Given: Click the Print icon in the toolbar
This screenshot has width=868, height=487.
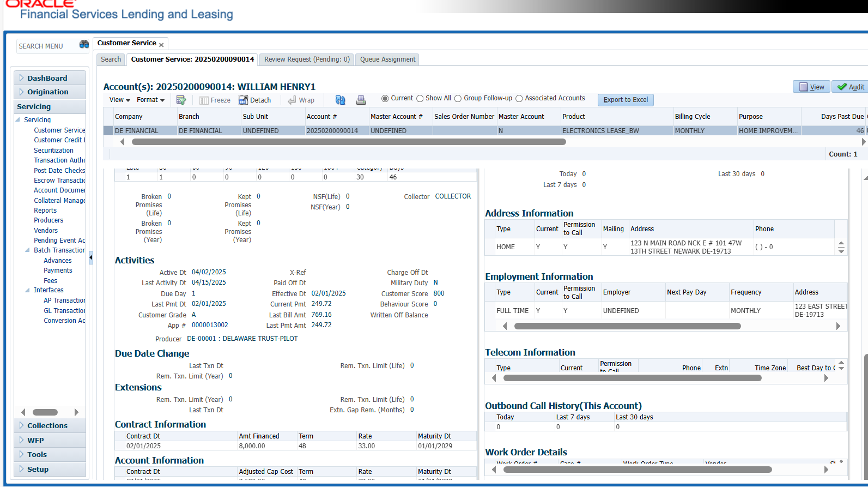Looking at the screenshot, I should pos(361,100).
